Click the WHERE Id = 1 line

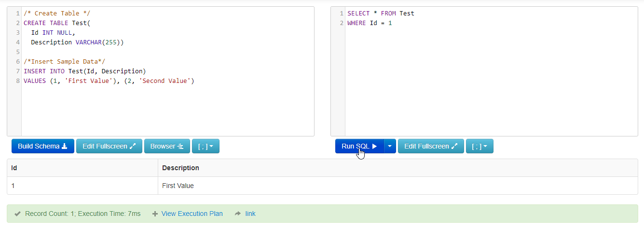pos(370,23)
